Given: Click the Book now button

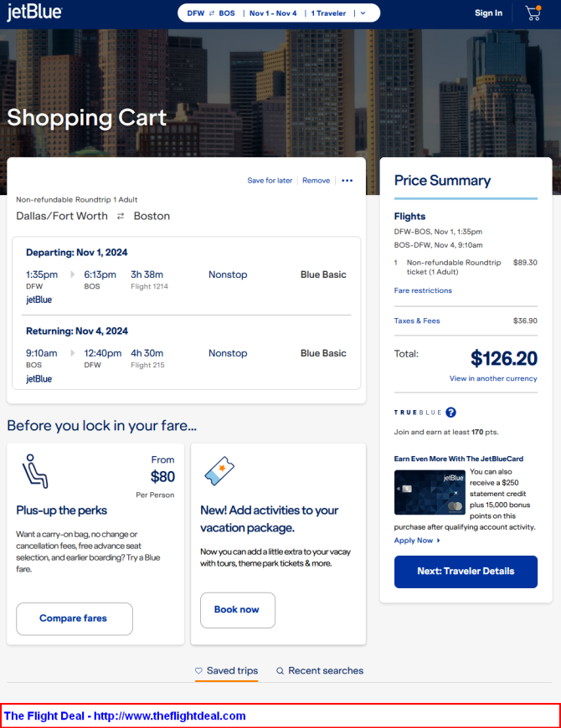Looking at the screenshot, I should 237,610.
